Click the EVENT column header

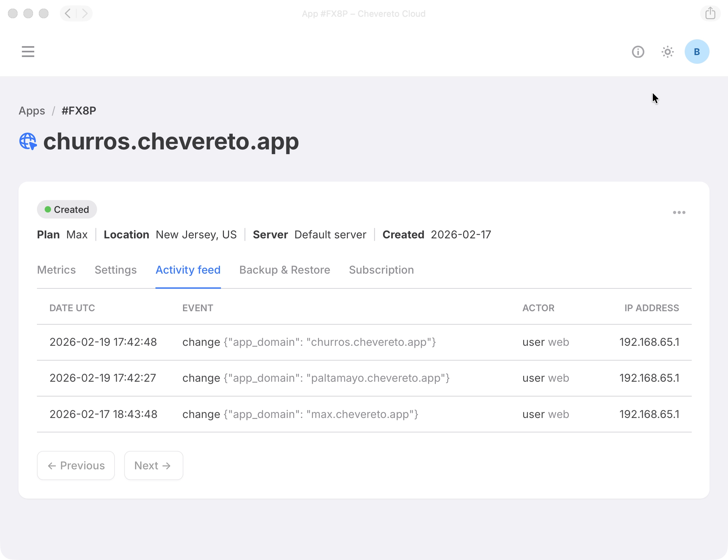(197, 308)
